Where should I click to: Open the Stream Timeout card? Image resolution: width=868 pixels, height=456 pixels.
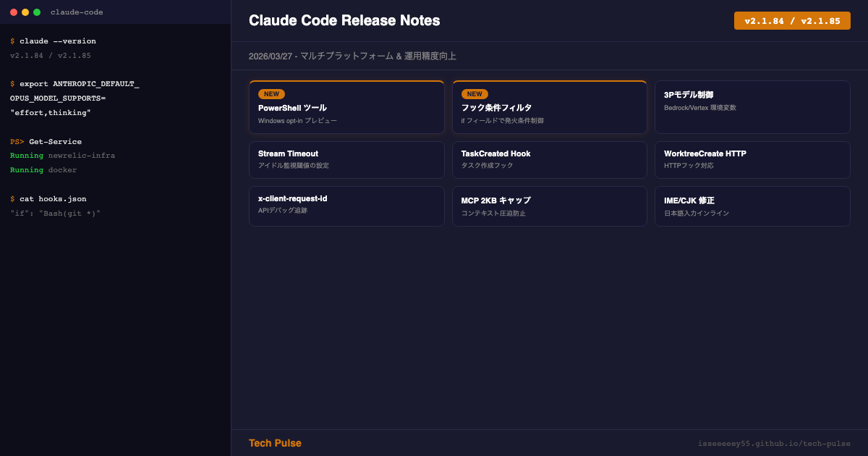tap(346, 159)
